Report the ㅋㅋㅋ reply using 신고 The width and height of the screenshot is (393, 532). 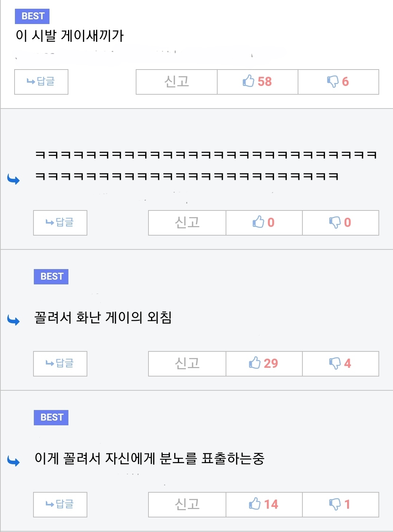click(187, 222)
